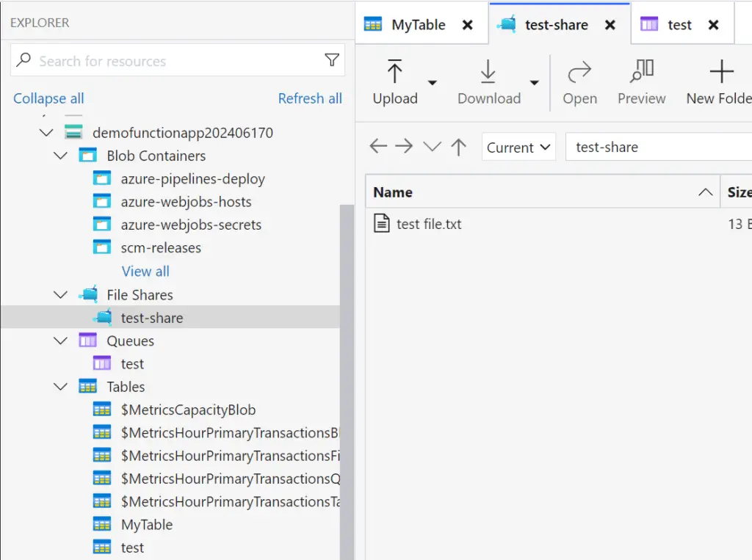Click the Refresh all link
Screen dimensions: 752x560
tap(310, 98)
